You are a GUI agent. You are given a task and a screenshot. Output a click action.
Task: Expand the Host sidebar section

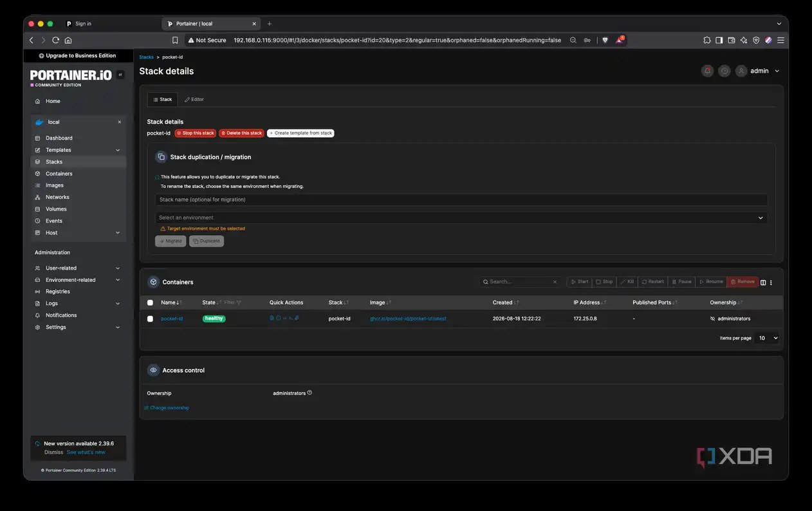[x=118, y=233]
